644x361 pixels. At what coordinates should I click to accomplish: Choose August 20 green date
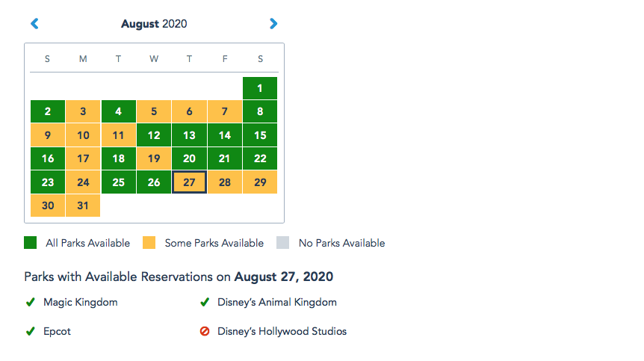189,158
